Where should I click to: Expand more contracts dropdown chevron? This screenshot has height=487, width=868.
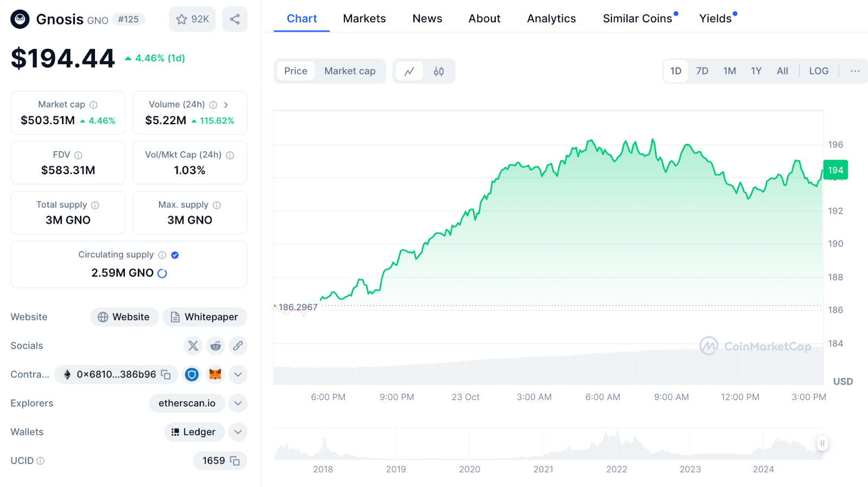pyautogui.click(x=238, y=374)
